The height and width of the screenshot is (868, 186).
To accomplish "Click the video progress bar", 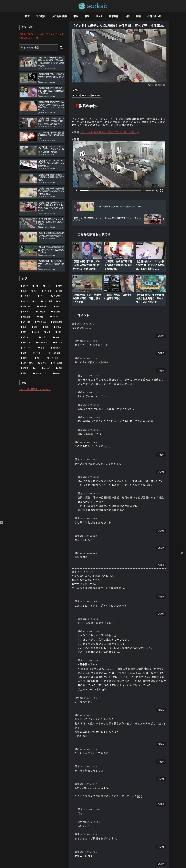I will click(x=110, y=190).
